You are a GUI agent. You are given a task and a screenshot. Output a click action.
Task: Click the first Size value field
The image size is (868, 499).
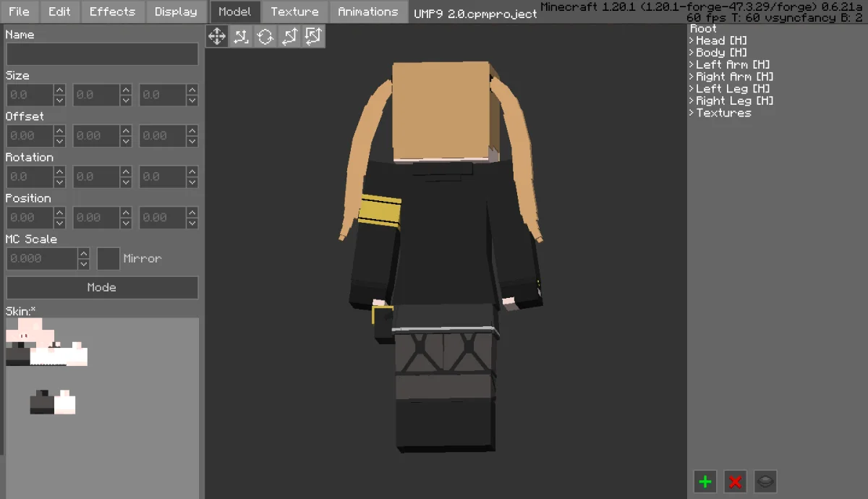(x=30, y=95)
